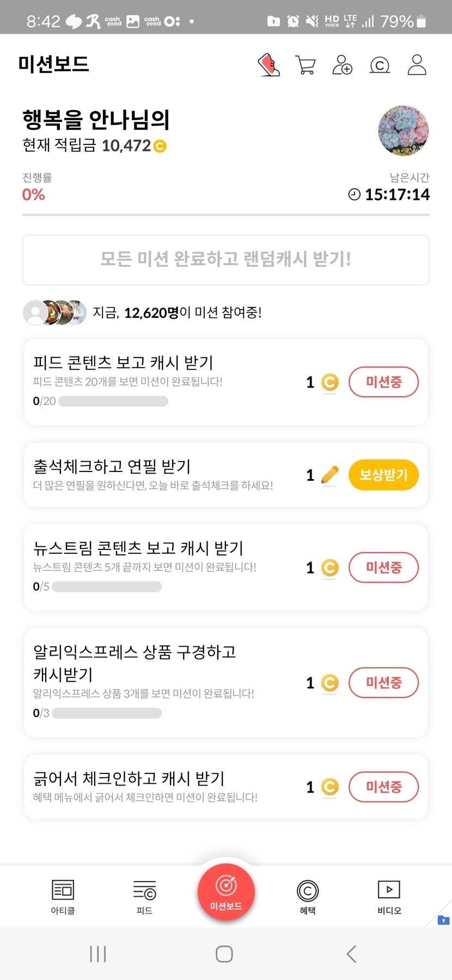The image size is (452, 980).
Task: Claim the attendance check pencil reward
Action: (383, 475)
